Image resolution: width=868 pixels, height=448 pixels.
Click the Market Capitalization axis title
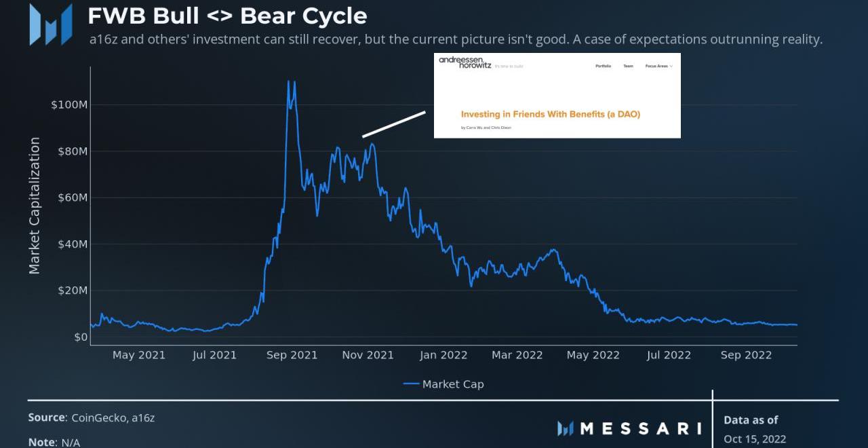click(35, 206)
